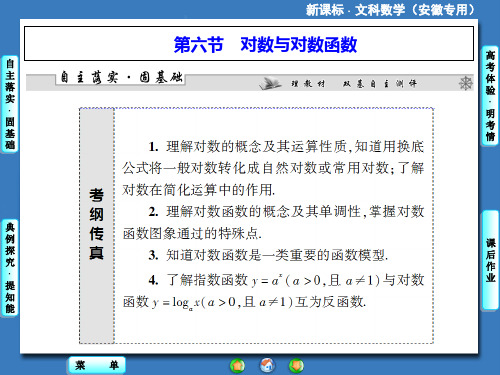This screenshot has height=375, width=500.
Task: Click the line 函数图象通过的特殊点
Action: tap(192, 234)
